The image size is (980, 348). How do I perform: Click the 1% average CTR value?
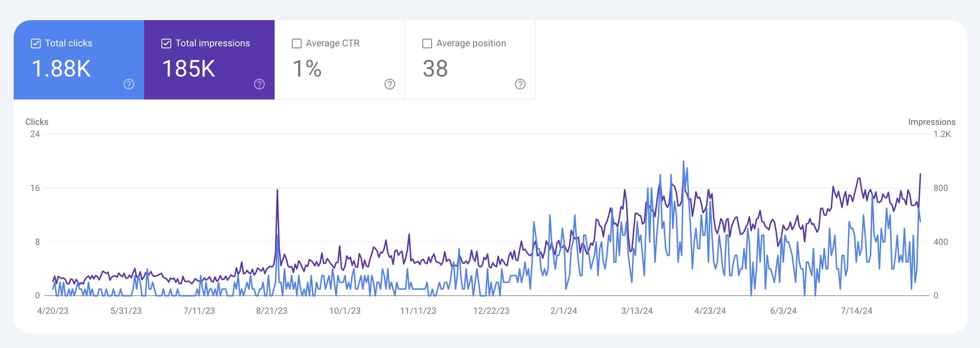tap(307, 68)
